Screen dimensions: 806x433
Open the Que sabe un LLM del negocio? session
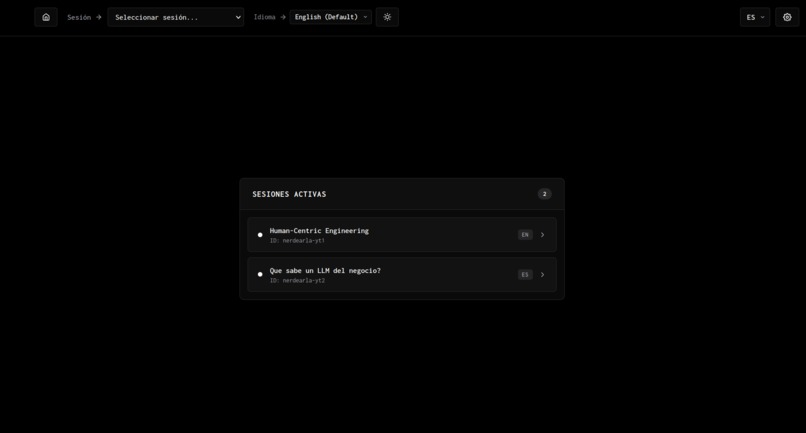pyautogui.click(x=402, y=275)
